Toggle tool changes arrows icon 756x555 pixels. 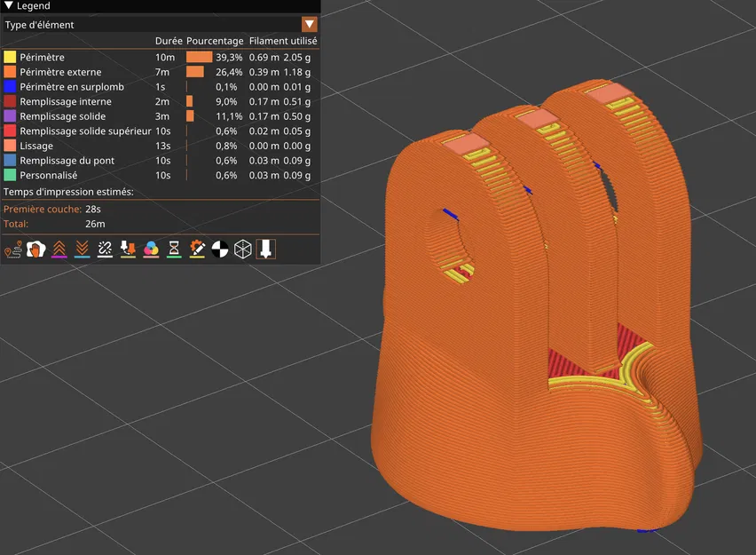click(128, 249)
